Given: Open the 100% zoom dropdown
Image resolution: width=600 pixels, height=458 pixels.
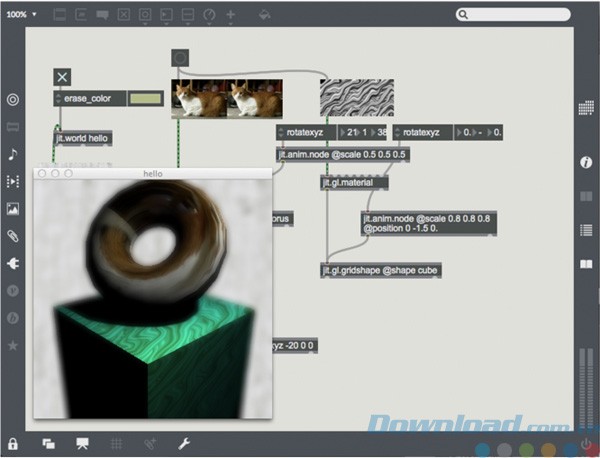Looking at the screenshot, I should (21, 15).
